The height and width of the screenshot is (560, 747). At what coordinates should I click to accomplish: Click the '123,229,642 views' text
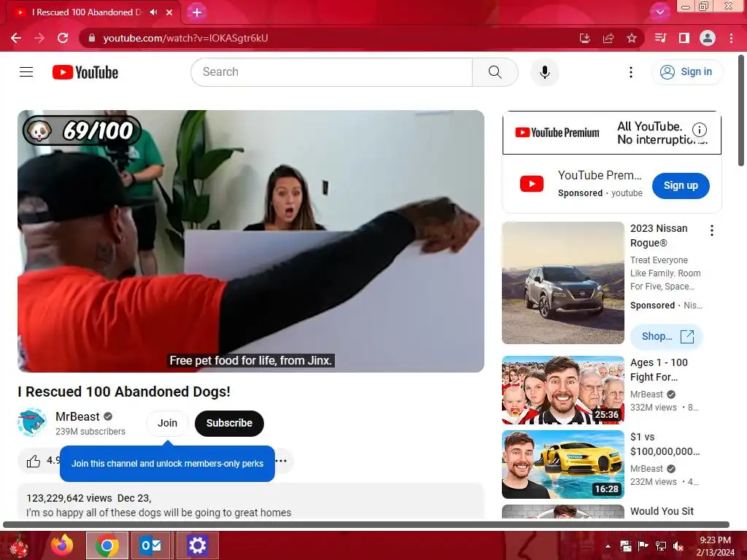coord(69,498)
